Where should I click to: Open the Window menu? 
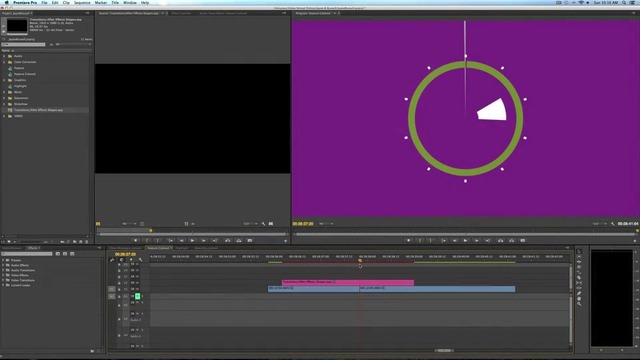click(x=130, y=2)
